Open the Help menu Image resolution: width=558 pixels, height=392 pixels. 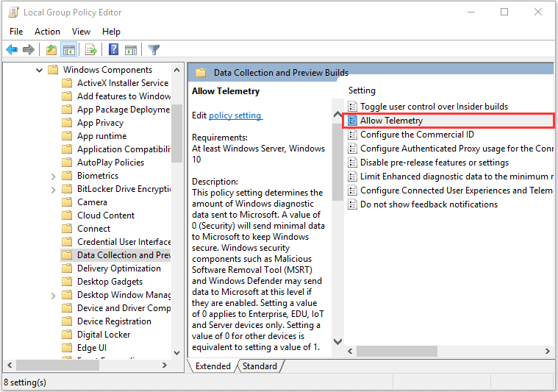(x=112, y=32)
